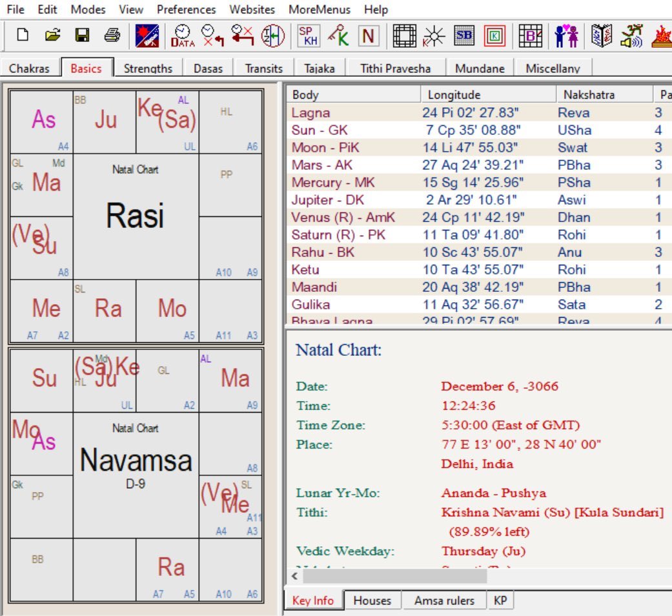
Task: Switch to the Chakras tab
Action: click(29, 68)
